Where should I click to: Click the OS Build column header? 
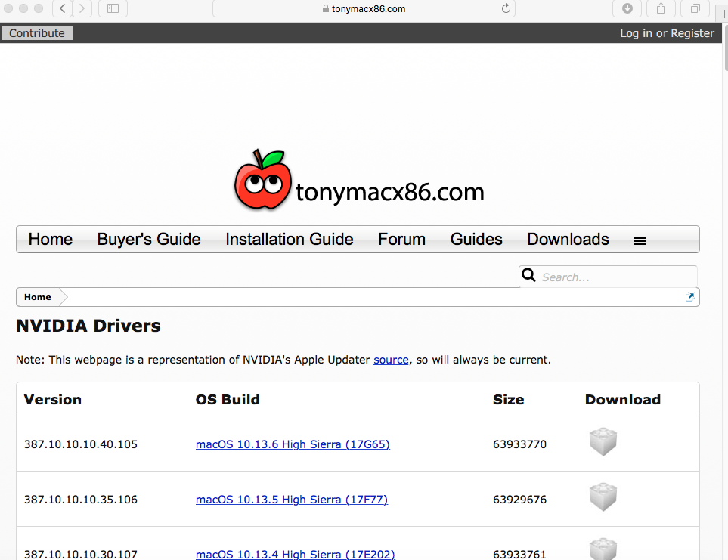(228, 400)
